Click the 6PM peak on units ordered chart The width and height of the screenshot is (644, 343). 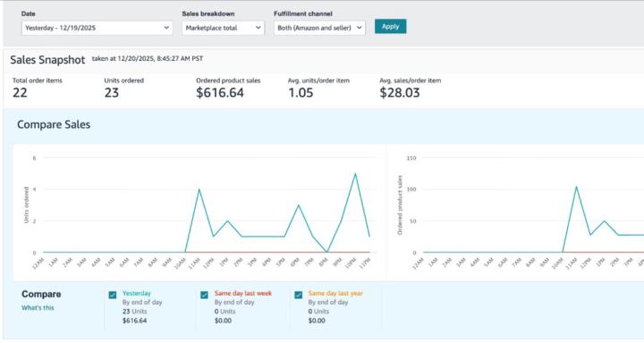click(299, 205)
